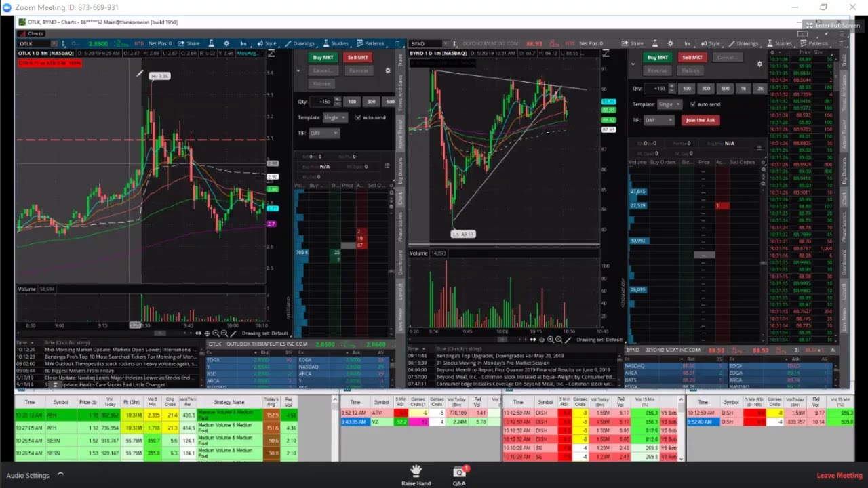Open the Trade side tab beside OTLK panel
The width and height of the screenshot is (868, 488).
[401, 59]
